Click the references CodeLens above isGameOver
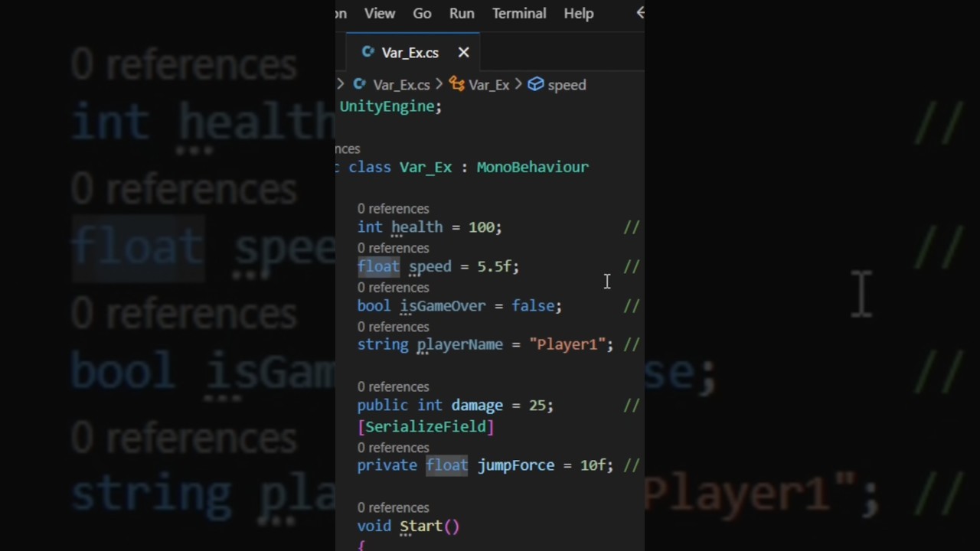Screen dimensions: 980x551 pos(394,288)
